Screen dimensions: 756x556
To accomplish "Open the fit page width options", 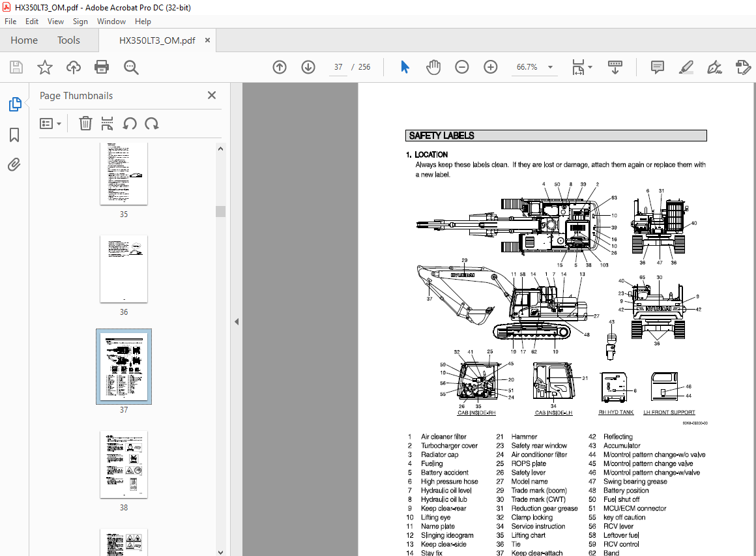I will [x=581, y=67].
